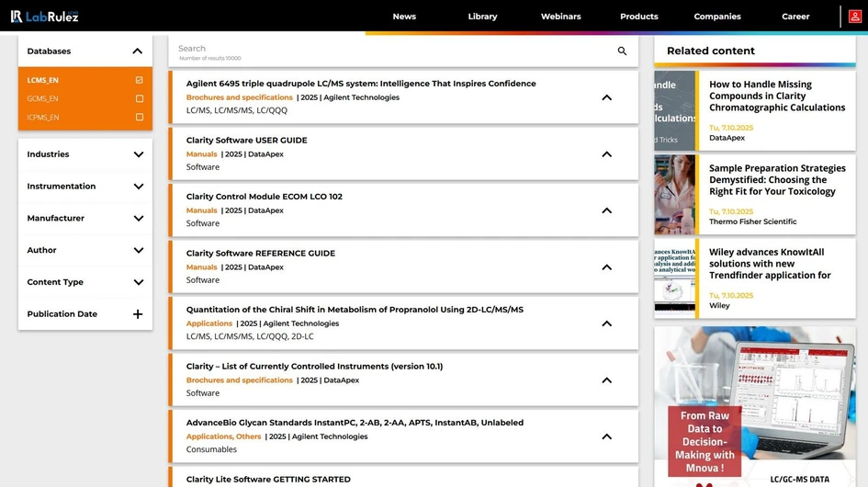Image resolution: width=868 pixels, height=487 pixels.
Task: Enable the GCMS_EN database checkbox
Action: 140,99
